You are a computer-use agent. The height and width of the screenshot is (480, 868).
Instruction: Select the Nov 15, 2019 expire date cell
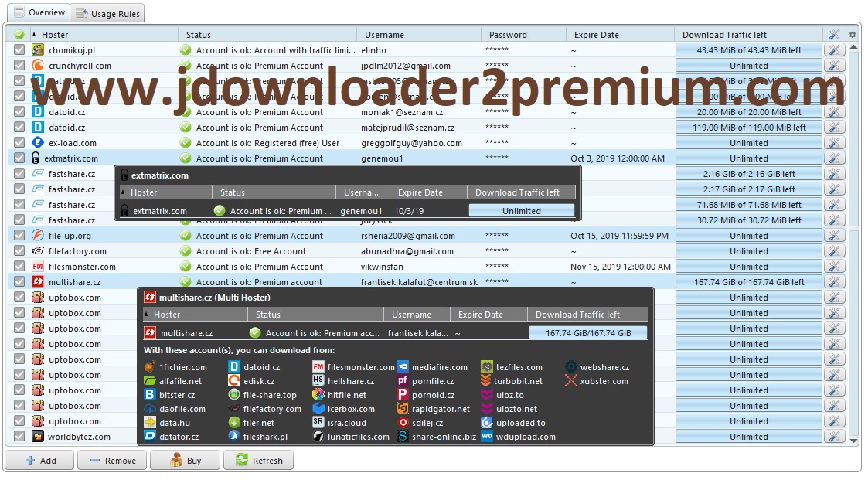pyautogui.click(x=621, y=267)
